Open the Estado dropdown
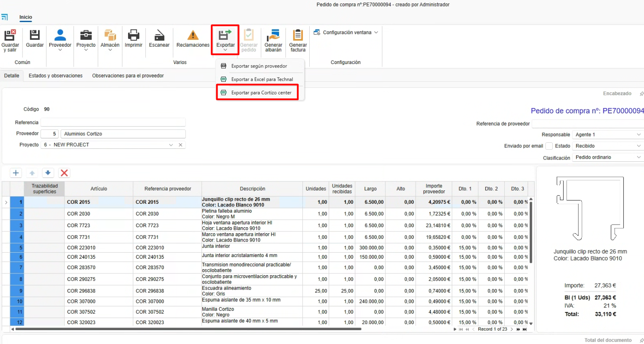 (608, 146)
